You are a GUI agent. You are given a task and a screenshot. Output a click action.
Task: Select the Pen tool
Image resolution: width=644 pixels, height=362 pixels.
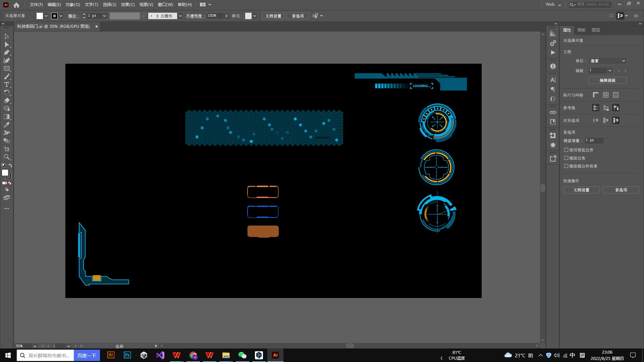click(x=7, y=52)
